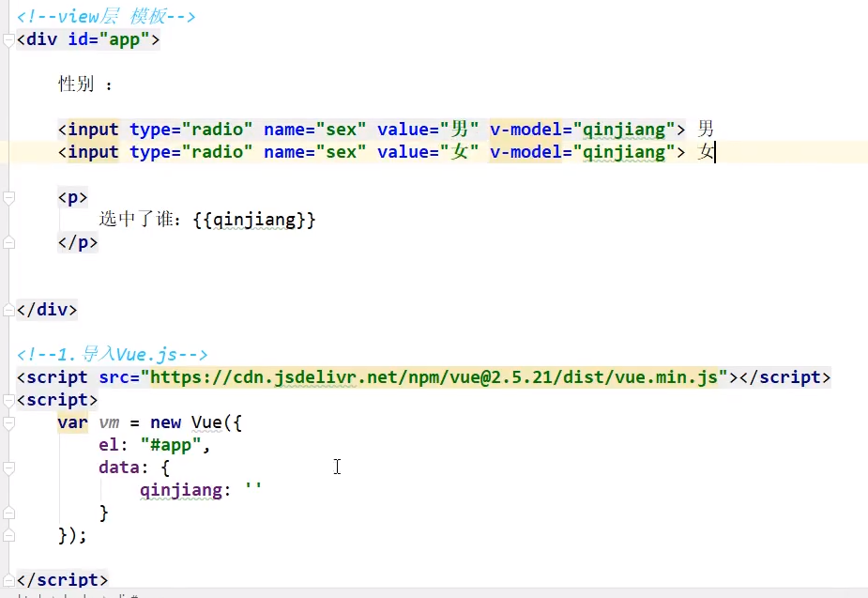The height and width of the screenshot is (598, 868).
Task: Open the cdn.jsdelivr.net vue.min.js URL
Action: click(434, 377)
